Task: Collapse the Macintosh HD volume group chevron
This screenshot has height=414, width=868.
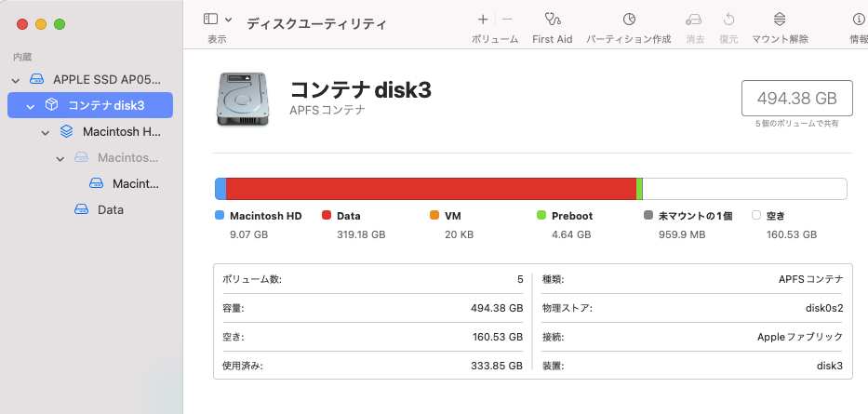Action: click(x=46, y=132)
